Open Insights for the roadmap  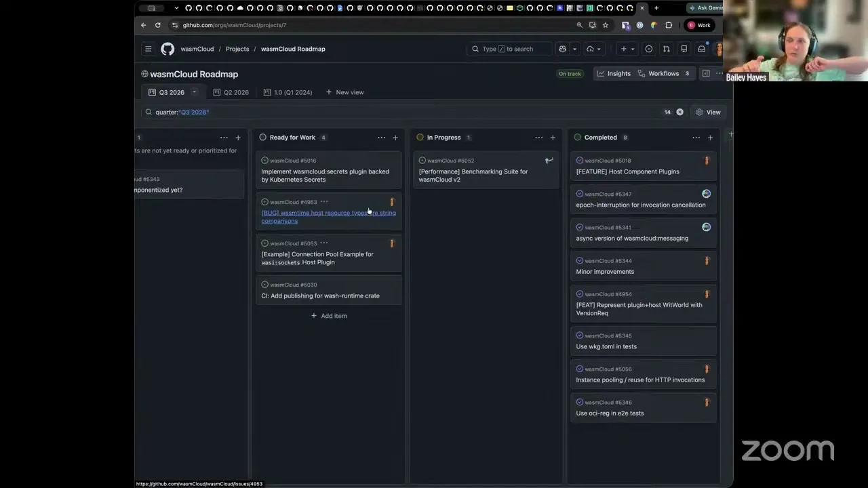613,73
